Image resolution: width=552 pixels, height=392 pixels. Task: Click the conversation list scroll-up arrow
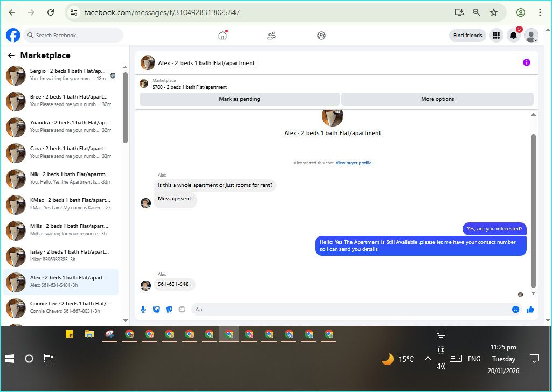[x=125, y=67]
